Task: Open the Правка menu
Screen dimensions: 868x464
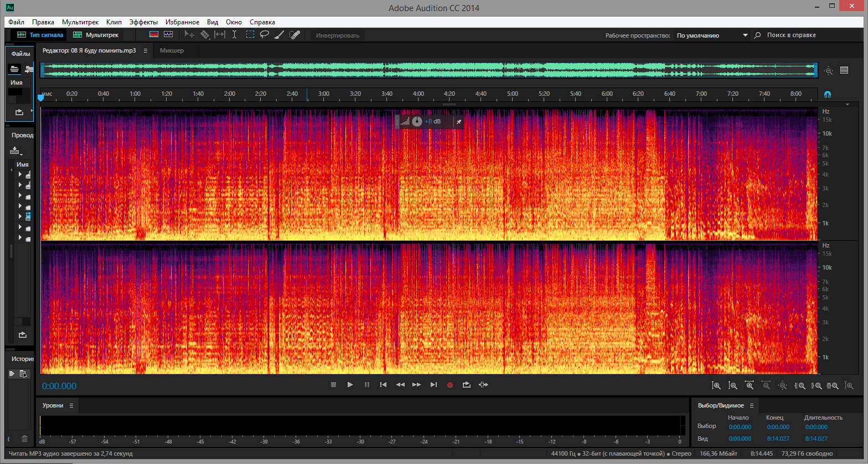Action: (43, 22)
